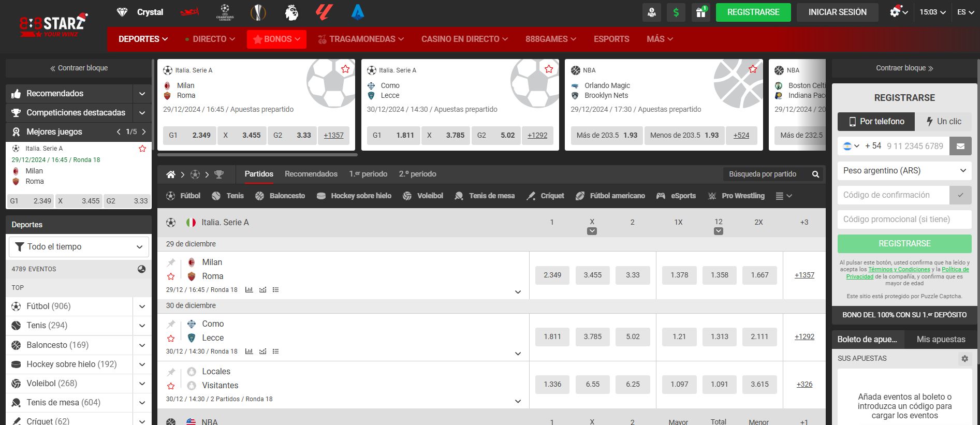Expand the Tenis (294) sidebar category
The height and width of the screenshot is (425, 980).
tap(142, 326)
